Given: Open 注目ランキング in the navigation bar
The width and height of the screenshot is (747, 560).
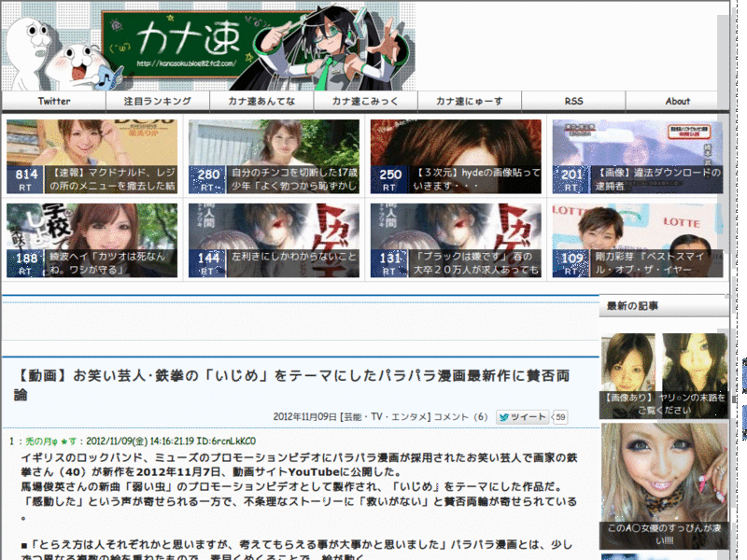Looking at the screenshot, I should 158,101.
